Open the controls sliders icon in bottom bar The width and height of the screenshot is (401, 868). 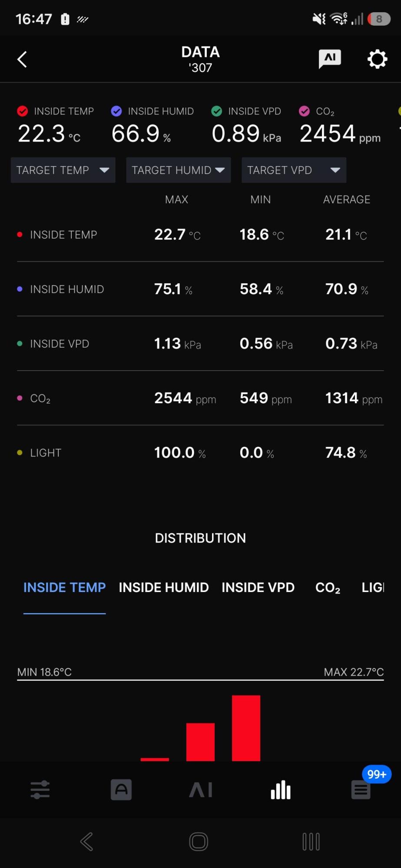40,789
